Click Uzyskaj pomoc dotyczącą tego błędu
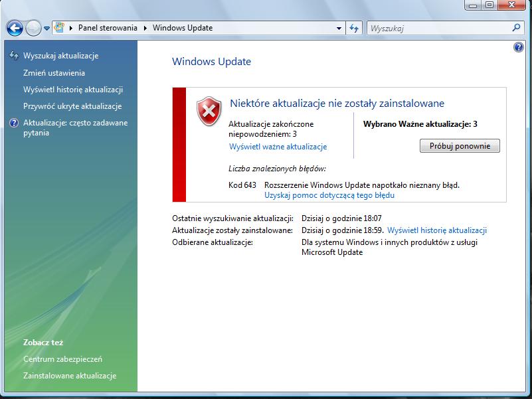Image resolution: width=532 pixels, height=399 pixels. pos(329,195)
